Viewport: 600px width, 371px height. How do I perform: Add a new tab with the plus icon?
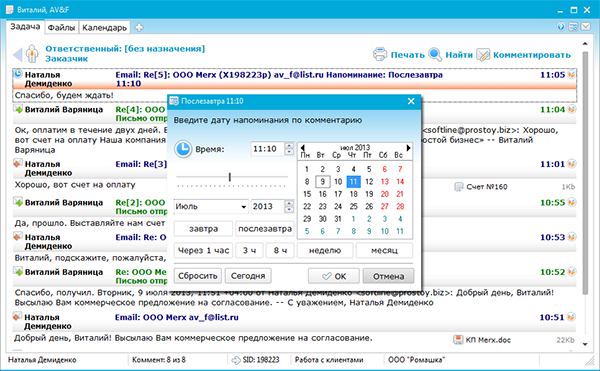coord(139,27)
